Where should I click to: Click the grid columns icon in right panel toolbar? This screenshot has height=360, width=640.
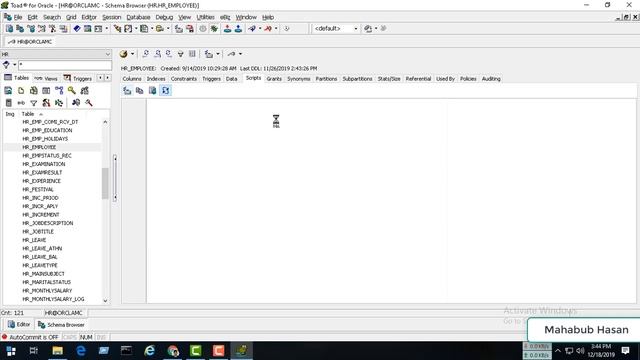(192, 54)
